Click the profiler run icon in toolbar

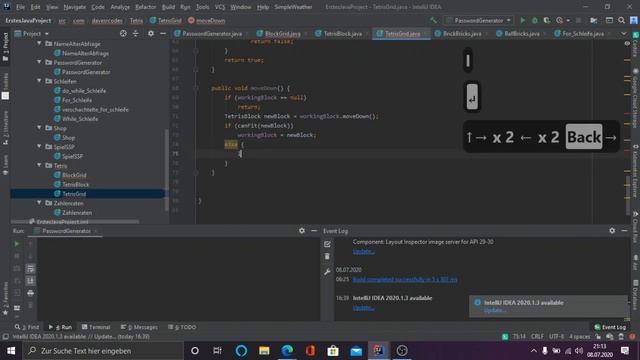560,20
